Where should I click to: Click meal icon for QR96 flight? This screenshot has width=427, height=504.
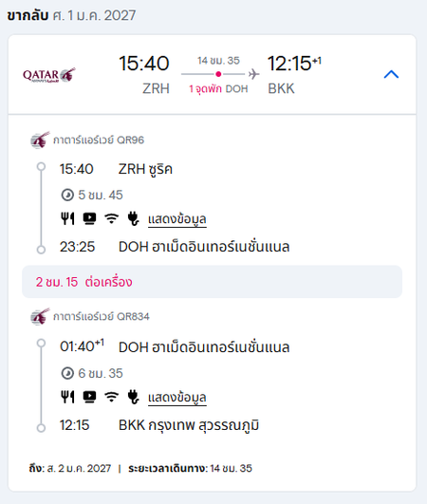pyautogui.click(x=67, y=218)
